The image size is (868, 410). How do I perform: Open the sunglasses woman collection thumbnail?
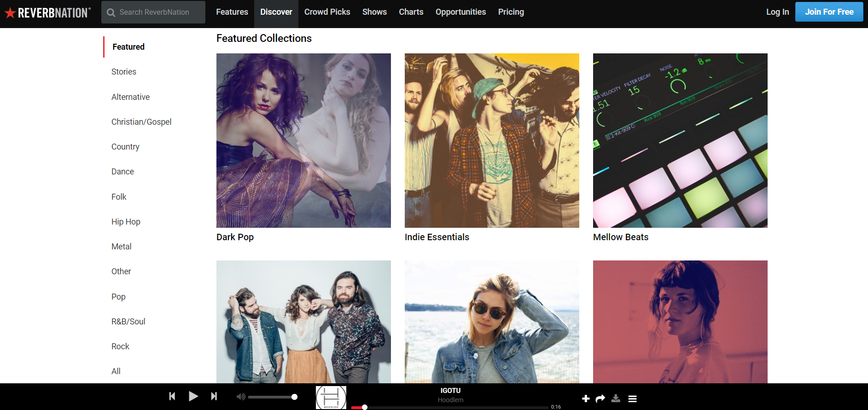492,322
